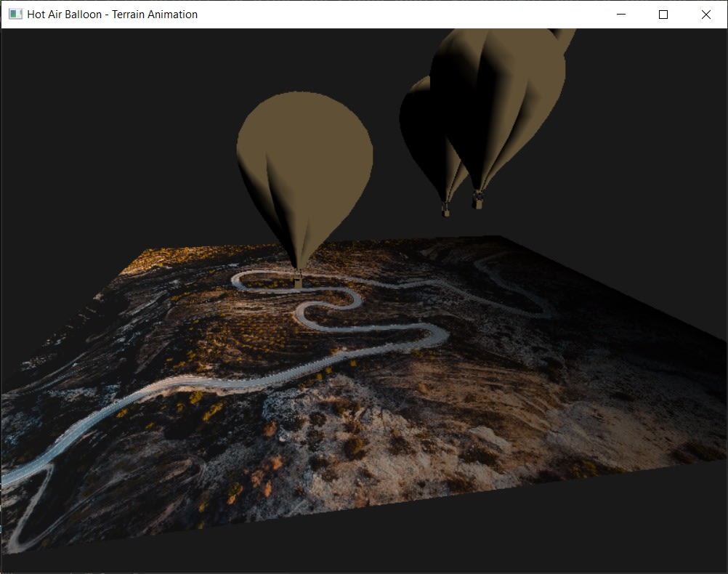Minimize the Hot Air Balloon window
Viewport: 728px width, 574px height.
[x=621, y=15]
